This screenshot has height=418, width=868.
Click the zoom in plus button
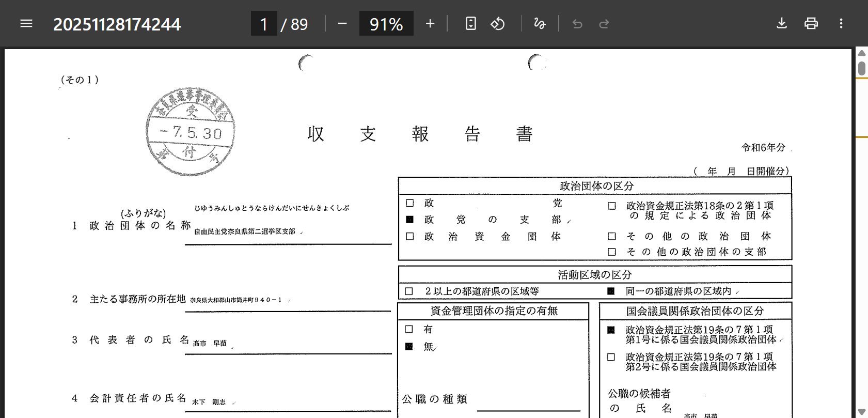tap(430, 24)
